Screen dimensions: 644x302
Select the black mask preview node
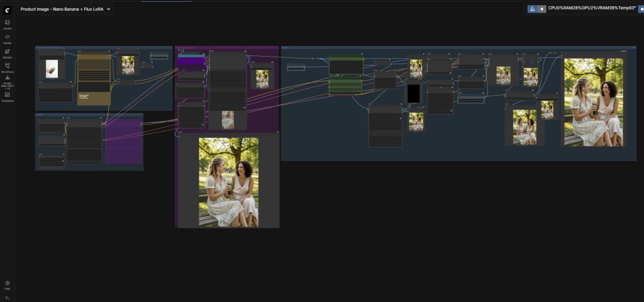coord(413,93)
